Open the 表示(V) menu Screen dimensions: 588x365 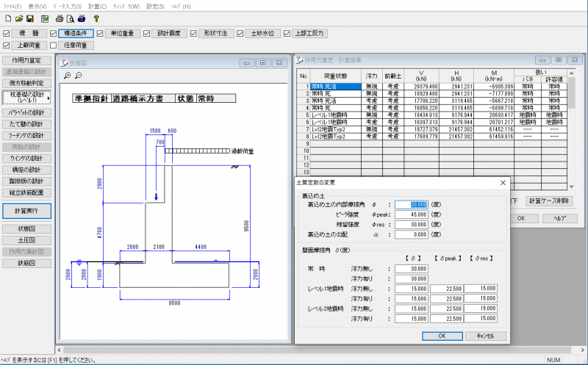click(x=37, y=7)
